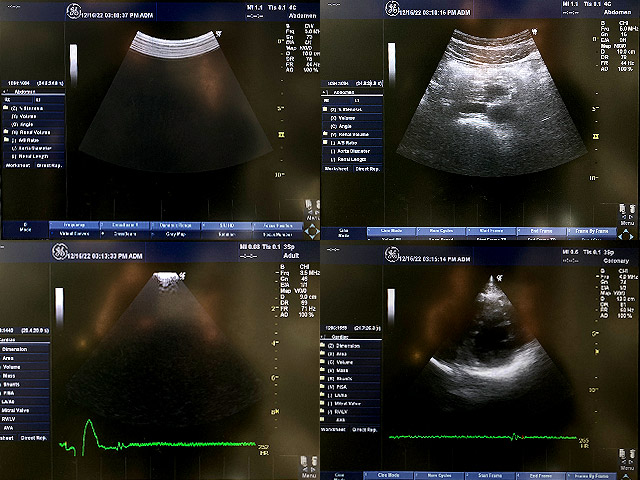The width and height of the screenshot is (640, 480).
Task: Select Aorta Diameter in top-left abdomen menu
Action: 33,148
